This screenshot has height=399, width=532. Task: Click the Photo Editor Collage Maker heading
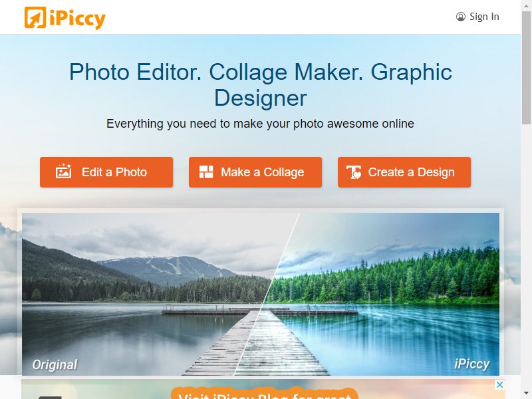[261, 85]
